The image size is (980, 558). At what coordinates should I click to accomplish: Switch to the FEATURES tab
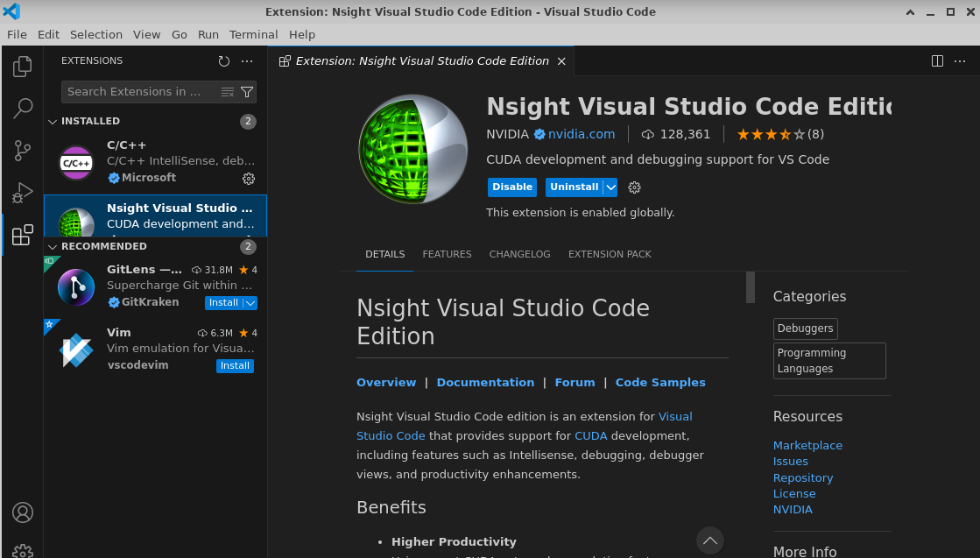tap(447, 254)
